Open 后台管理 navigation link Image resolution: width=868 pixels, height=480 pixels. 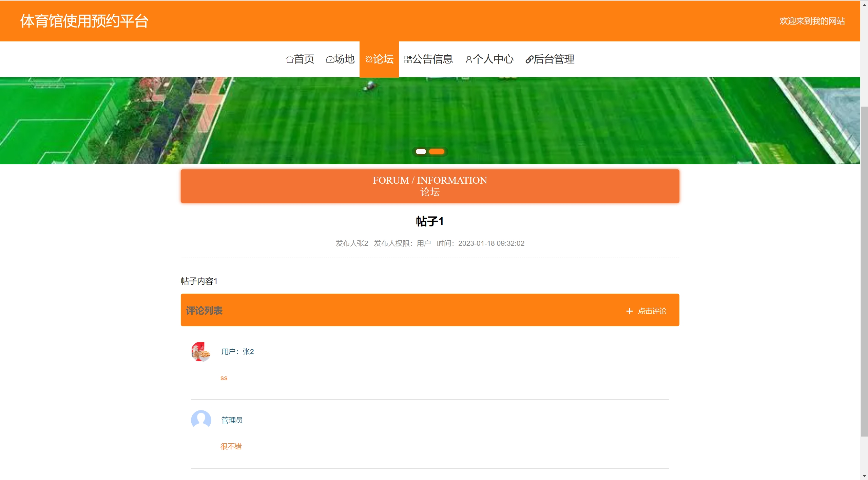tap(554, 59)
